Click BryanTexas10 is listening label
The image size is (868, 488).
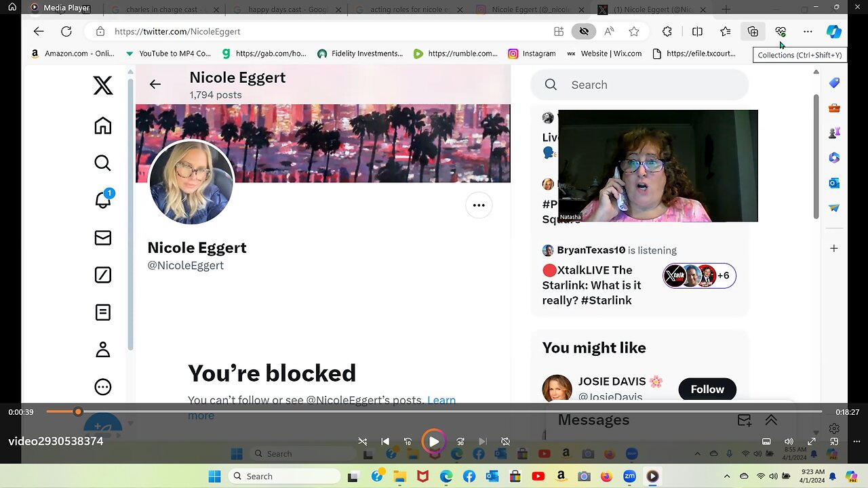coord(616,250)
